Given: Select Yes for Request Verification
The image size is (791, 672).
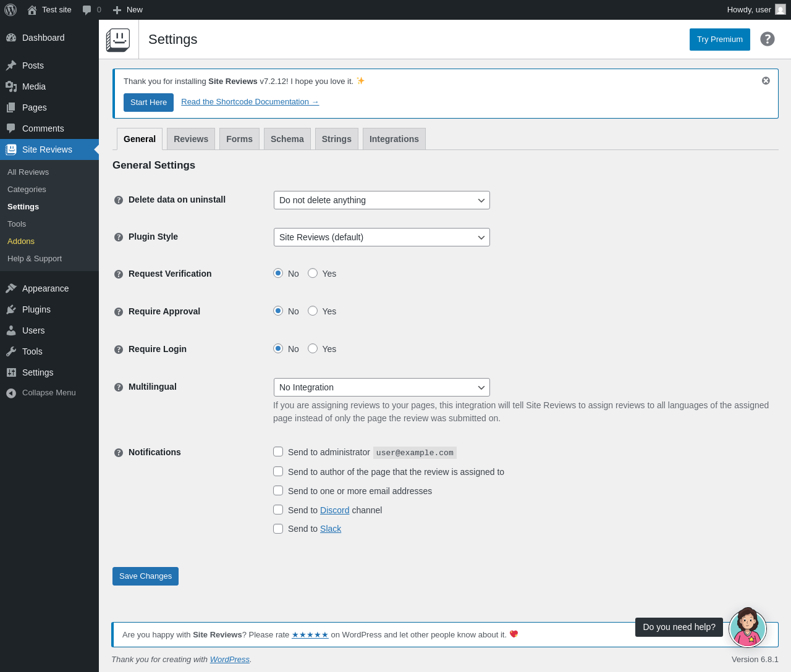Looking at the screenshot, I should (x=313, y=273).
